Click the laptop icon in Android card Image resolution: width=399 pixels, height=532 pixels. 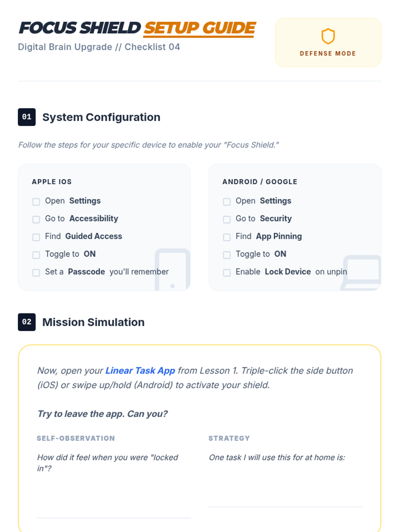tap(361, 273)
